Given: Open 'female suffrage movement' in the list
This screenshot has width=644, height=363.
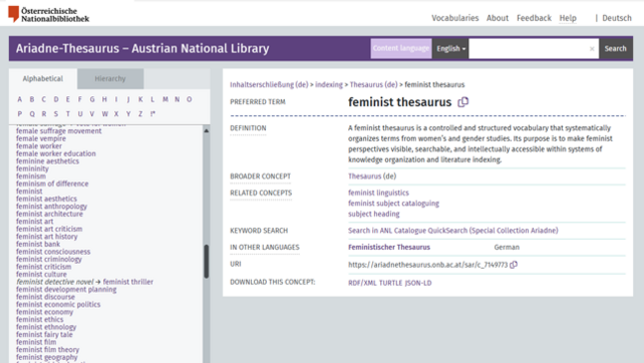Looking at the screenshot, I should [x=59, y=131].
